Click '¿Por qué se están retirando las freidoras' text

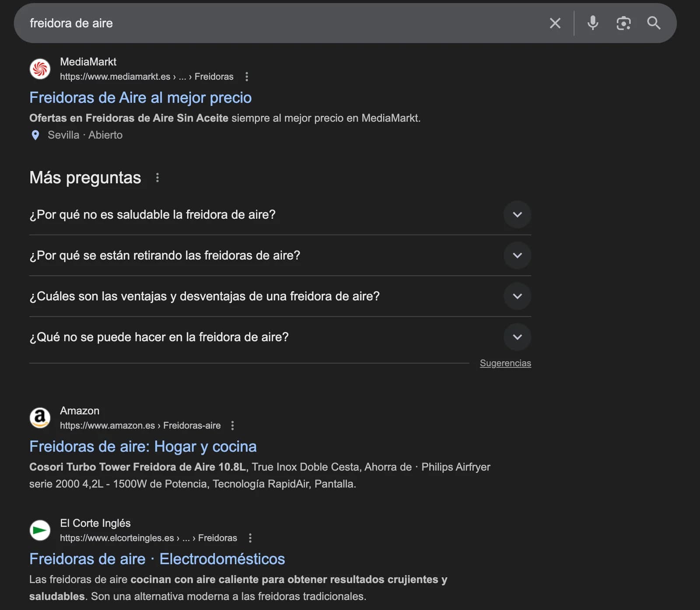point(164,255)
